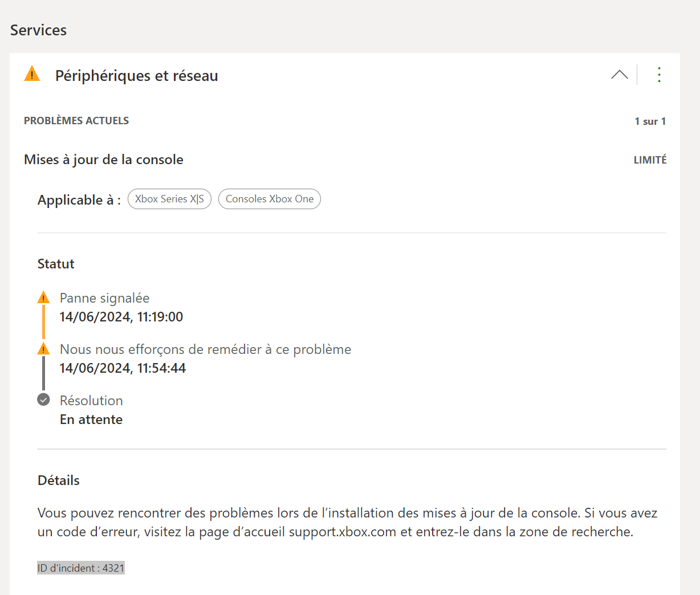Click the Mises à jour de la console title
The height and width of the screenshot is (595, 700).
point(104,160)
